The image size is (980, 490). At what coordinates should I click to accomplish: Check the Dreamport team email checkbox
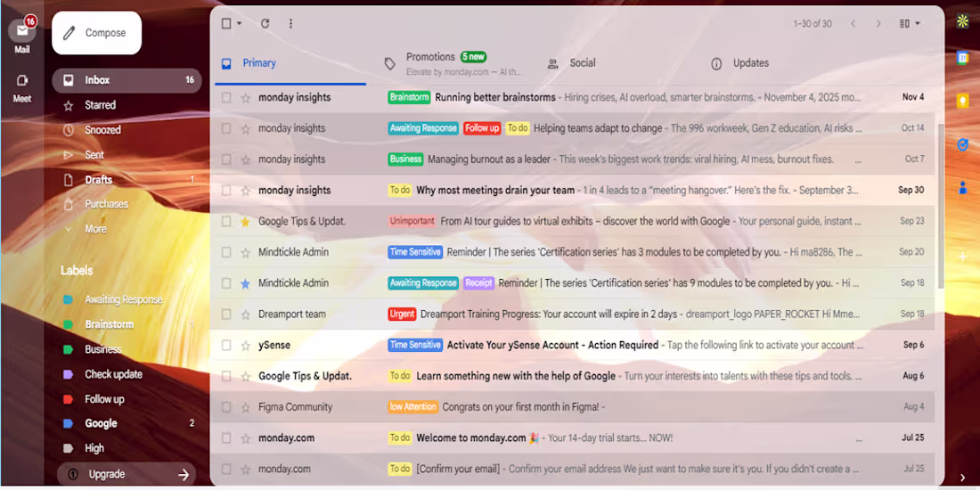click(226, 314)
